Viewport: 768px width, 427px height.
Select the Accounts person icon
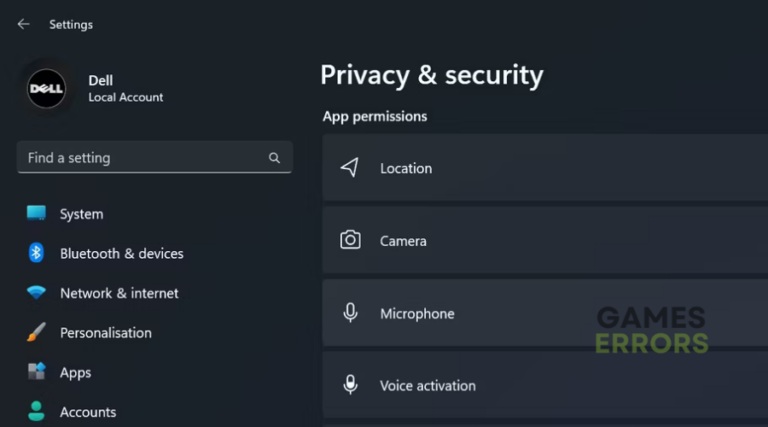pos(36,411)
